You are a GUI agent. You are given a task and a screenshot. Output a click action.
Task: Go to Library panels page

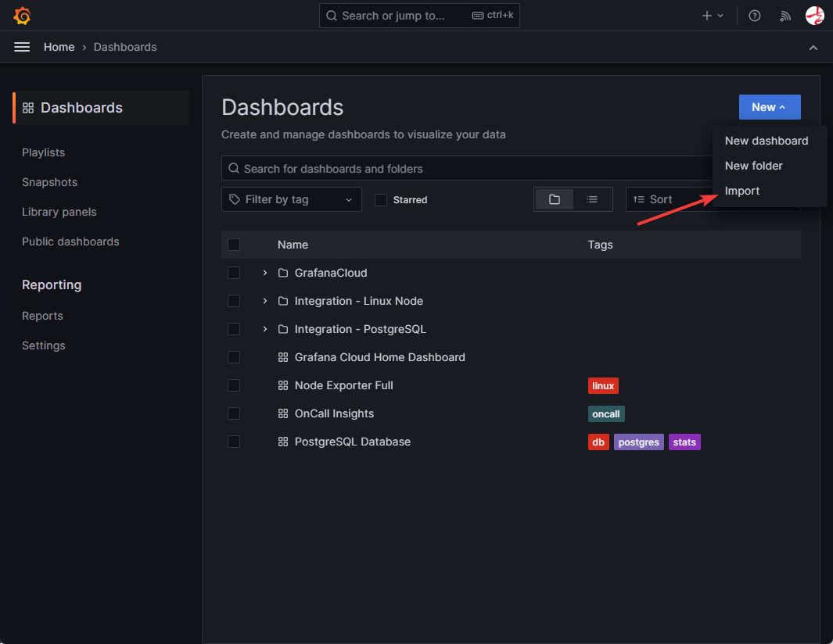coord(59,212)
